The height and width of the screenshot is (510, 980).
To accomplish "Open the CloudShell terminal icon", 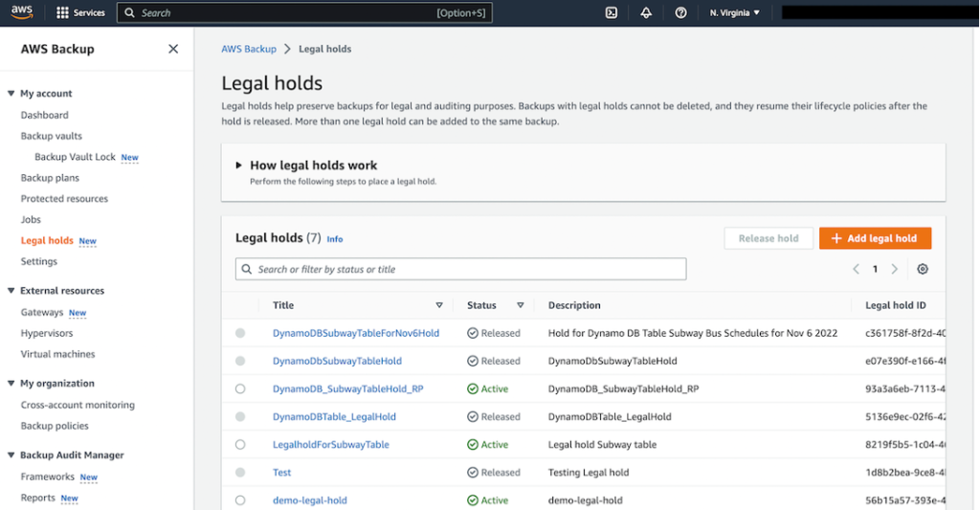I will click(612, 12).
